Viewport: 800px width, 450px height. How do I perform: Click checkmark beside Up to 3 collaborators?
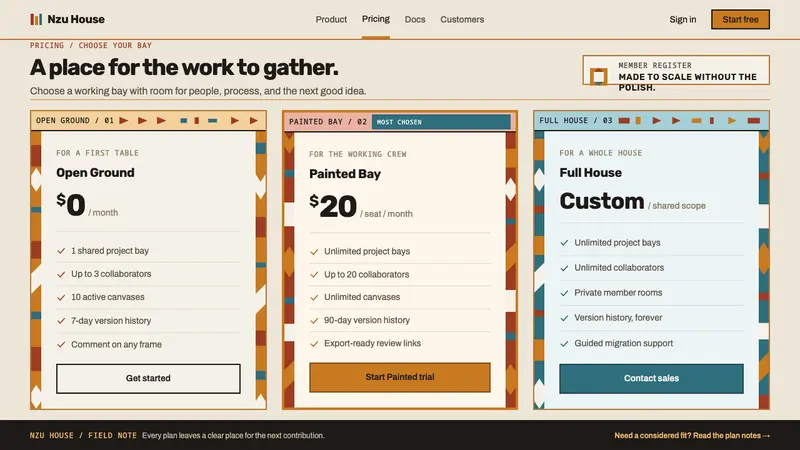click(61, 274)
